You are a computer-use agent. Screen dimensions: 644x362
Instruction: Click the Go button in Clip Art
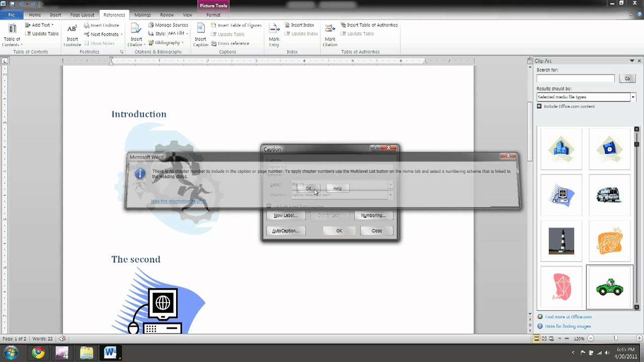[627, 78]
